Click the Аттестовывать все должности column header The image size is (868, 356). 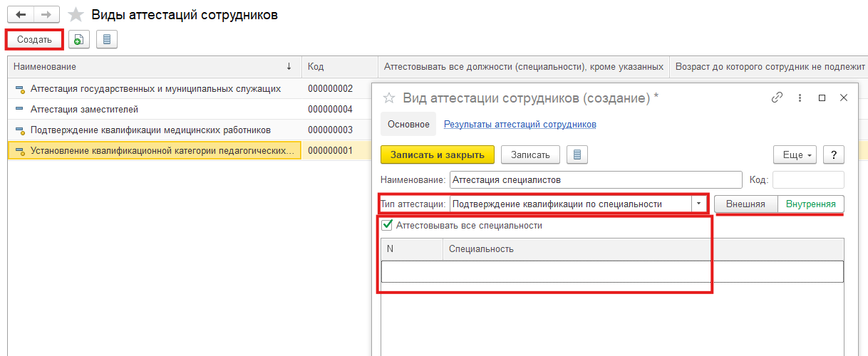coord(524,66)
